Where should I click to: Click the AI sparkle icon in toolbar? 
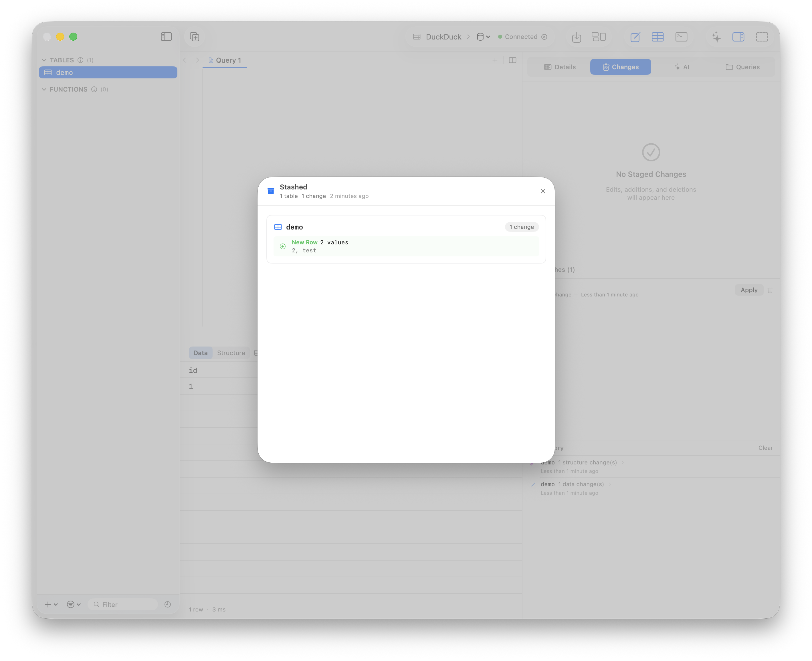tap(716, 37)
